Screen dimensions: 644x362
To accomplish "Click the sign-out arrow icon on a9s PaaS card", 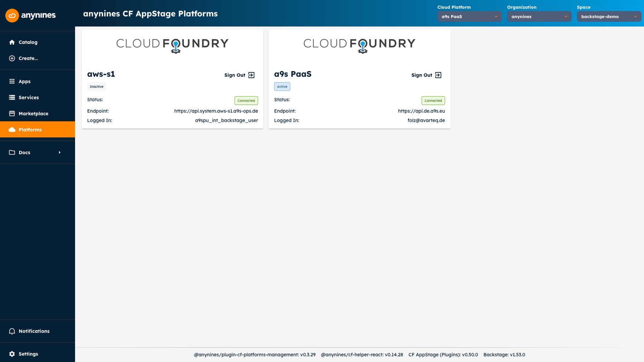I will 438,75.
